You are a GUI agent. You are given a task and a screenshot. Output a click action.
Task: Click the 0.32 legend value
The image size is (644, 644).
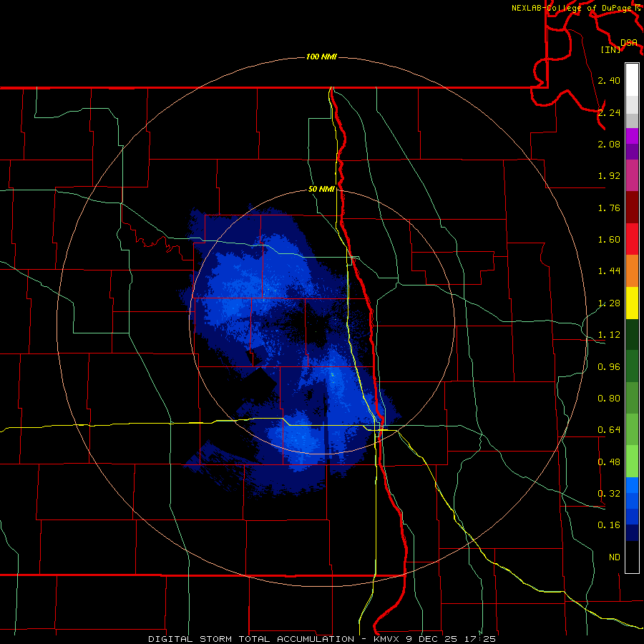click(x=609, y=494)
